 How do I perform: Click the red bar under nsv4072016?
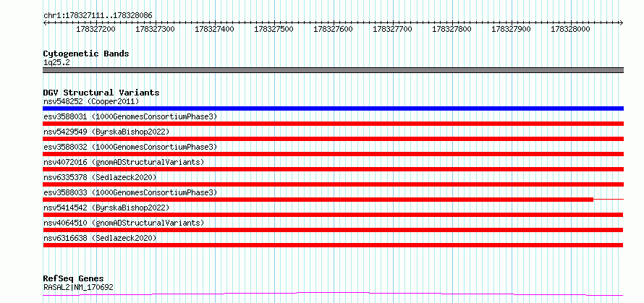pos(334,169)
